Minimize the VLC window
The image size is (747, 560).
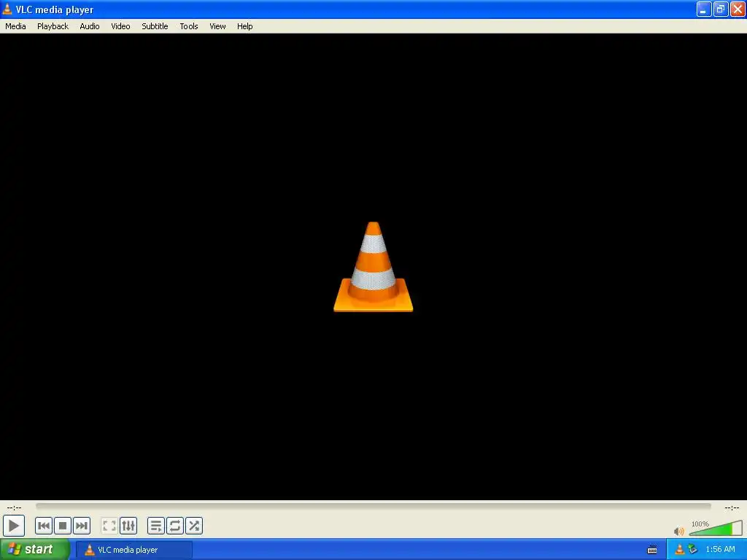(x=704, y=9)
